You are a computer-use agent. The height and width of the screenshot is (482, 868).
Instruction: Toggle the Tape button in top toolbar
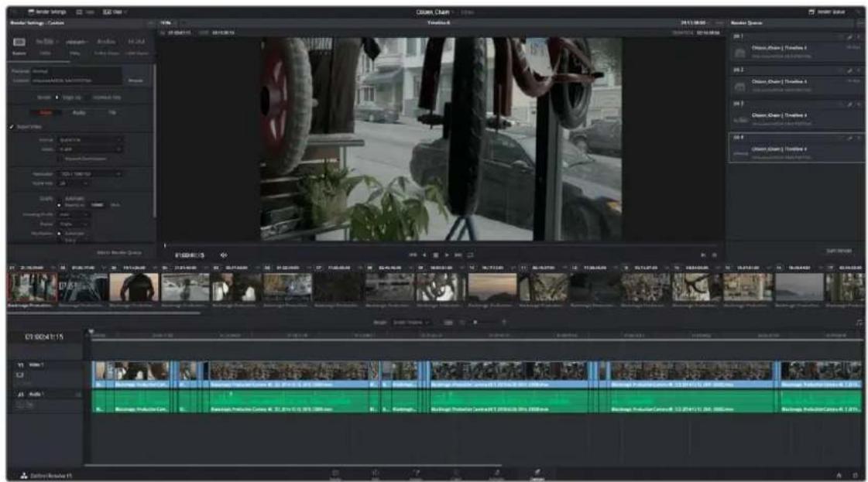(84, 12)
